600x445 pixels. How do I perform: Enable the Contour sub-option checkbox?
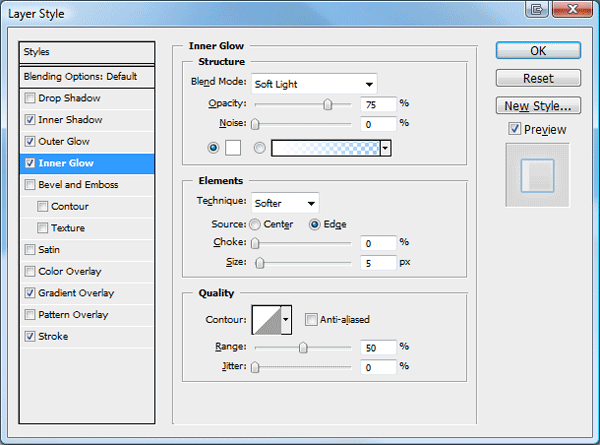point(42,207)
